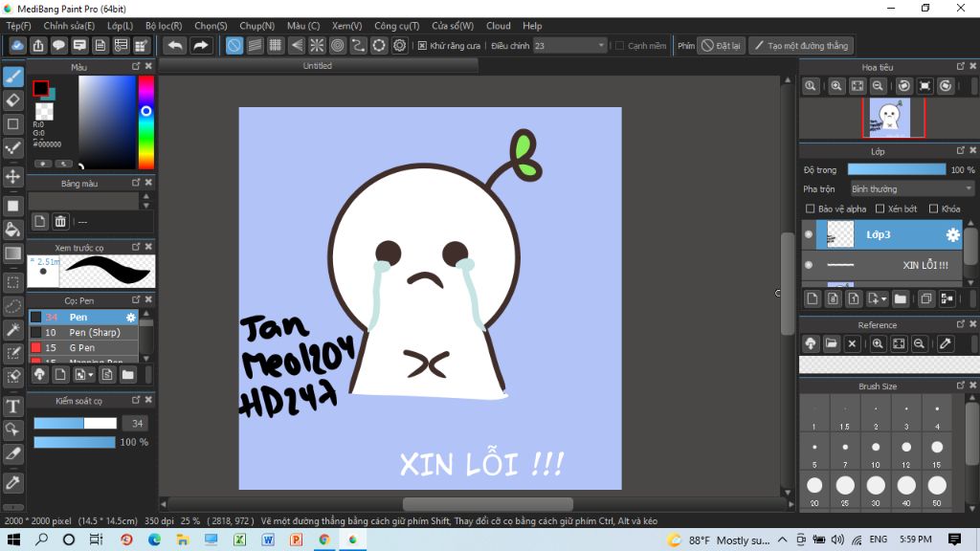Zoom in on the navigator panel
Screen dimensions: 980x551
tap(836, 86)
